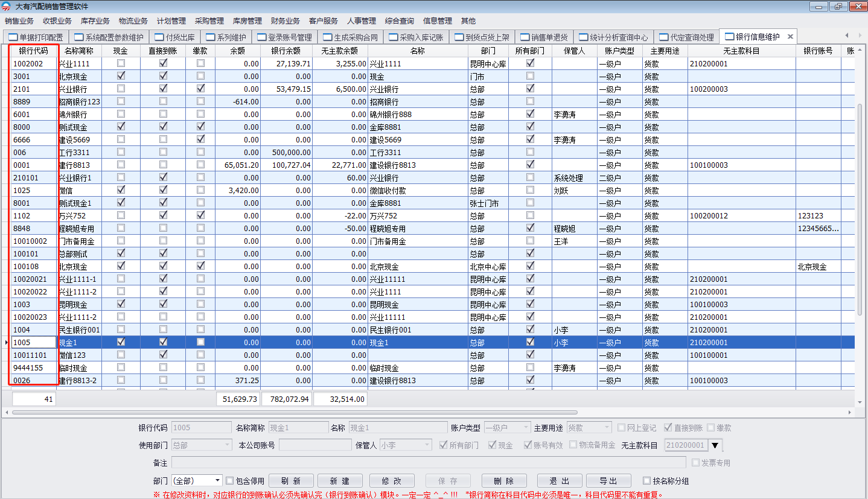This screenshot has height=499, width=868.
Task: Click the 新建 button
Action: coord(340,481)
